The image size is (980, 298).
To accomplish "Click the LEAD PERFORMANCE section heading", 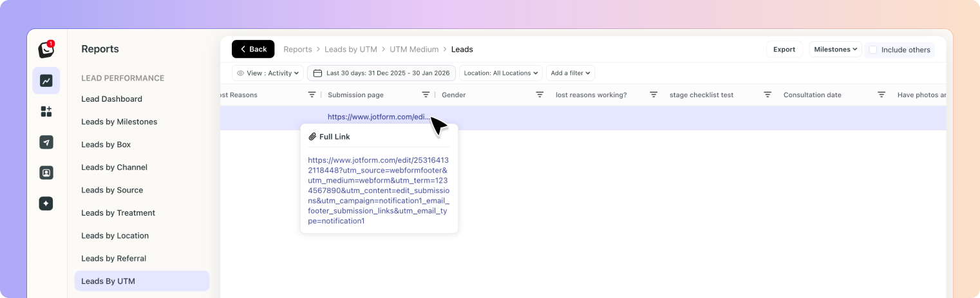I will coord(122,78).
